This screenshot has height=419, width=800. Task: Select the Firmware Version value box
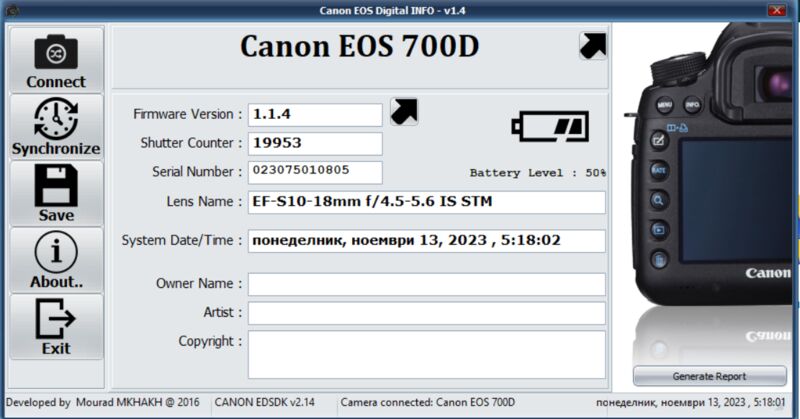315,114
